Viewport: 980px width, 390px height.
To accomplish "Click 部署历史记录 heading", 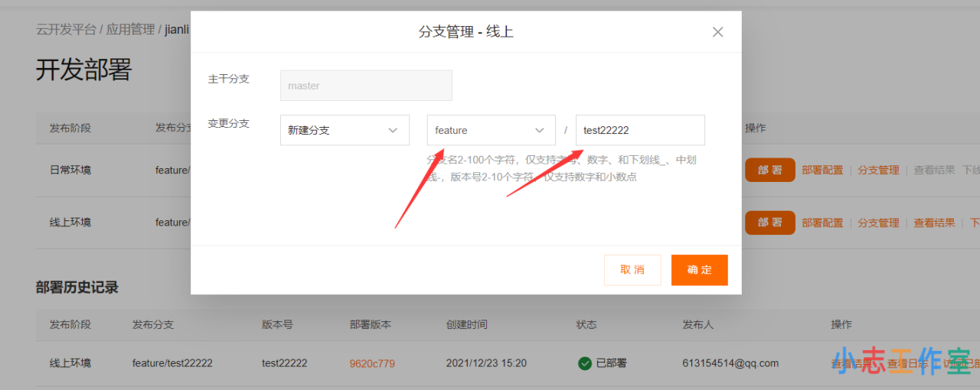I will (x=77, y=288).
